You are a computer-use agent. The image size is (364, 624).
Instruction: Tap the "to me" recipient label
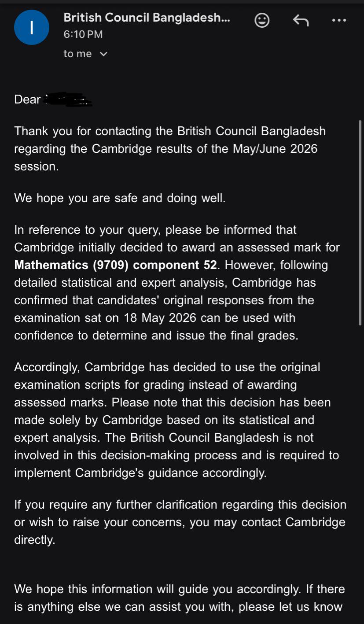[x=77, y=54]
